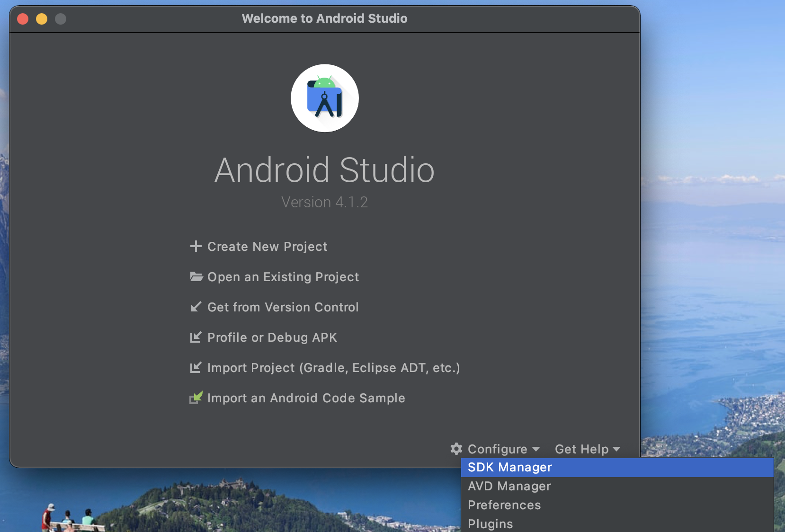785x532 pixels.
Task: Select Profile or Debug APK
Action: (272, 337)
